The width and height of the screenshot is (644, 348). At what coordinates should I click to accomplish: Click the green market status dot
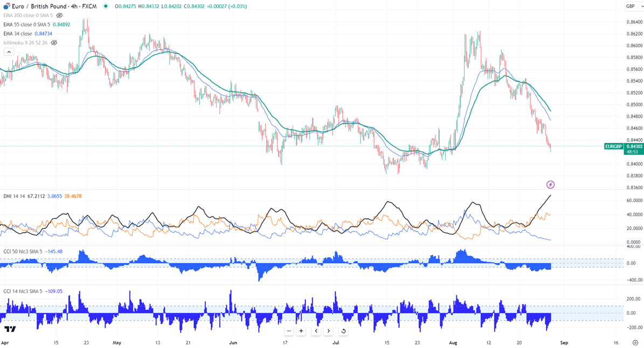(x=106, y=6)
